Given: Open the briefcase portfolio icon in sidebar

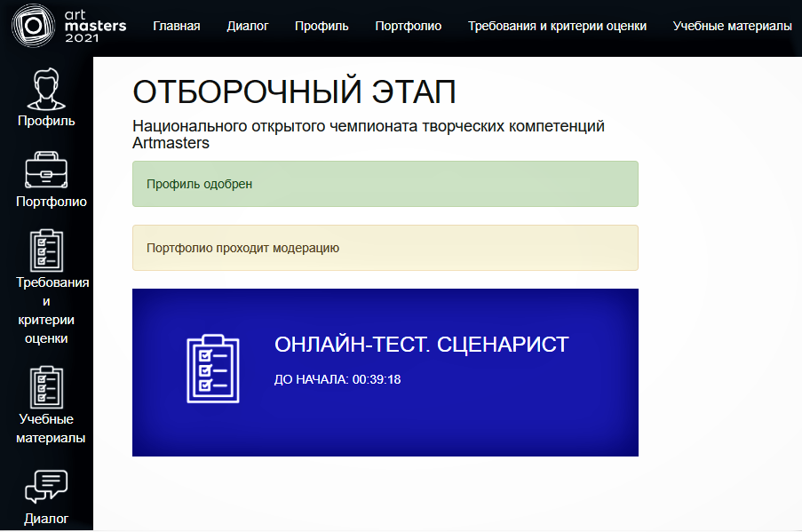Looking at the screenshot, I should click(x=46, y=170).
